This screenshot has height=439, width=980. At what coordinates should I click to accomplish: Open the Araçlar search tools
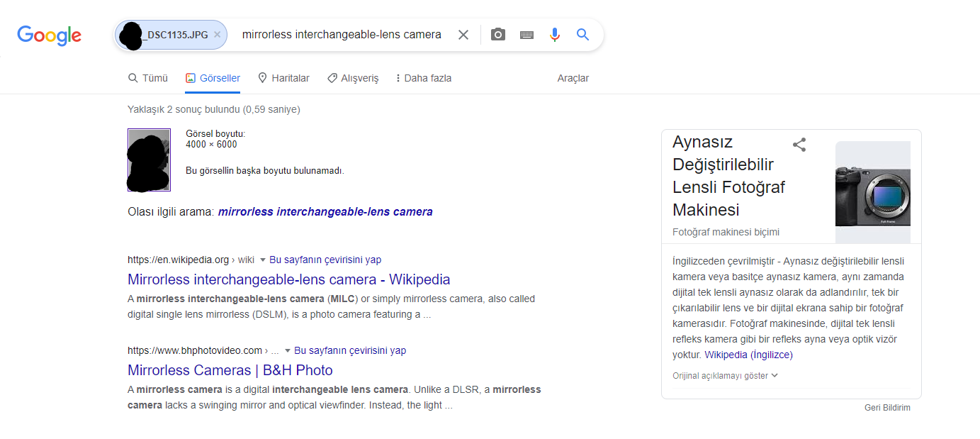[573, 78]
